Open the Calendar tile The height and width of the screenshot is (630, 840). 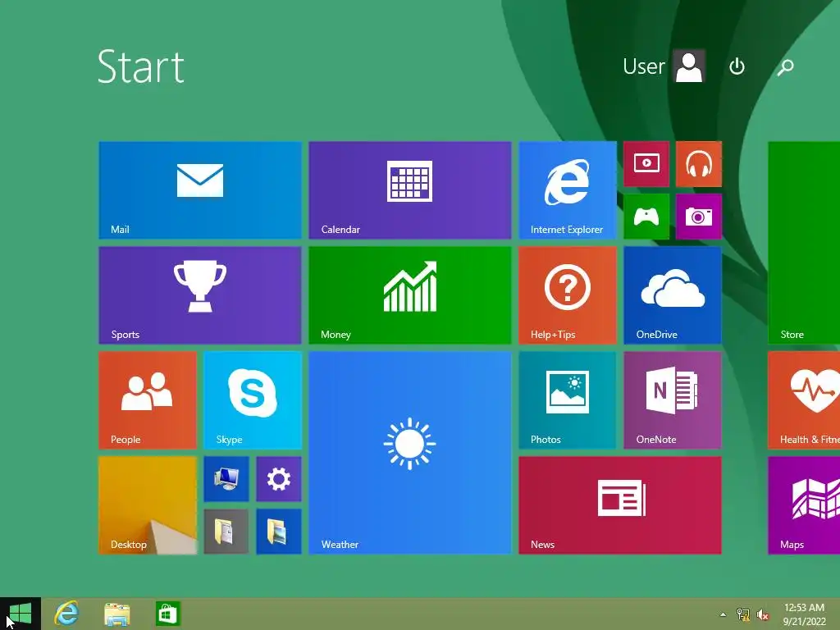pos(410,190)
